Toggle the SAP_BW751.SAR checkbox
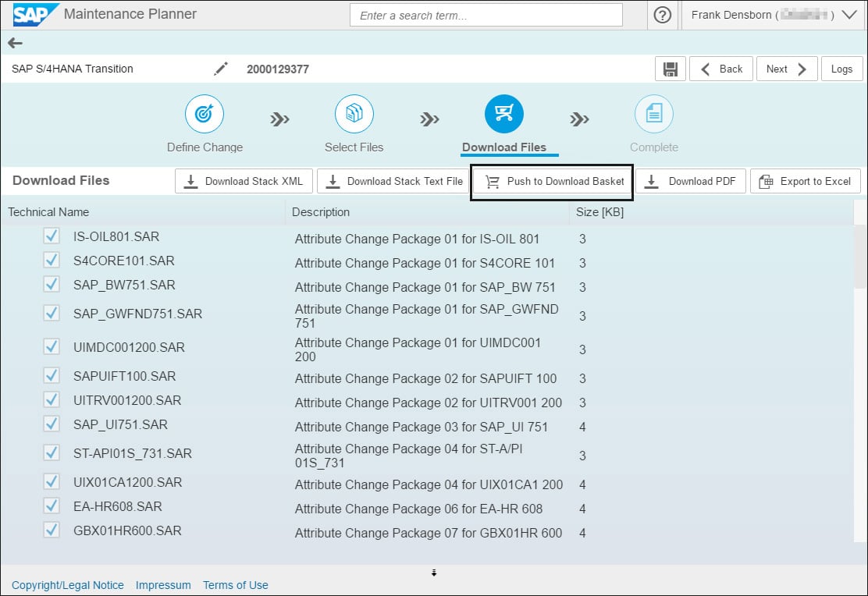The width and height of the screenshot is (868, 596). pos(52,285)
